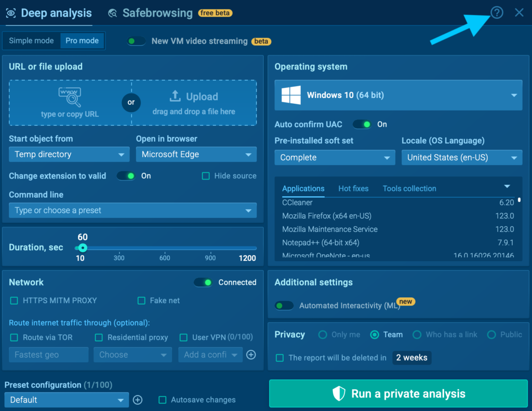Switch to Deep analysis tab
Image resolution: width=532 pixels, height=411 pixels.
click(x=49, y=13)
